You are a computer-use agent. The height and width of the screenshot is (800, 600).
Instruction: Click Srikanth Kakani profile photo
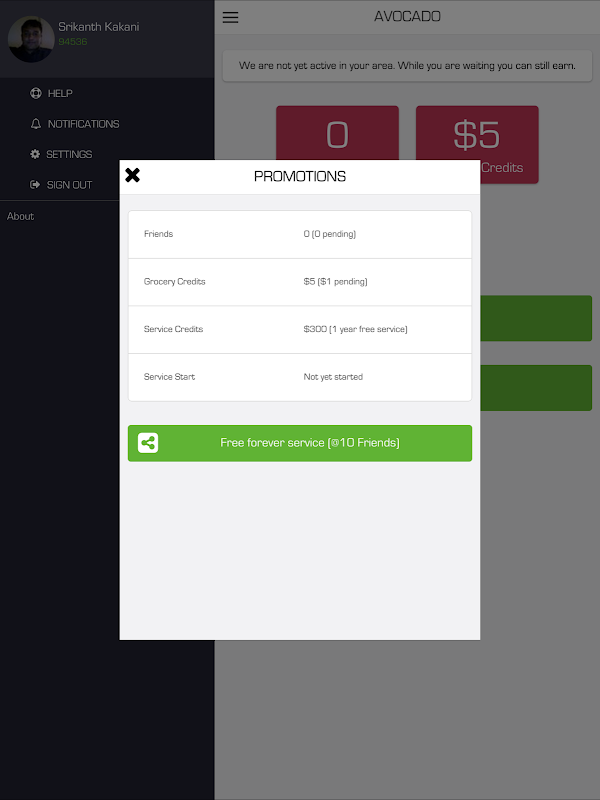pyautogui.click(x=31, y=39)
